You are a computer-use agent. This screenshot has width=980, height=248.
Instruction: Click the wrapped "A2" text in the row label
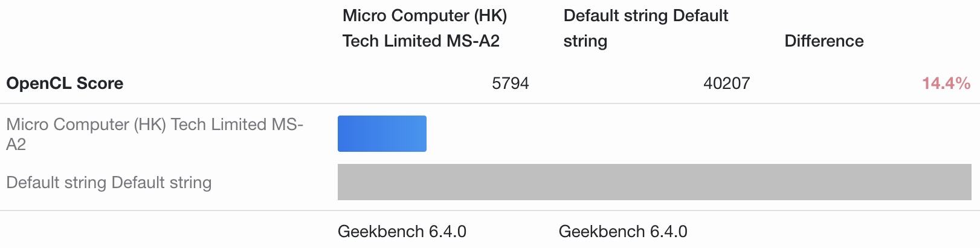16,145
